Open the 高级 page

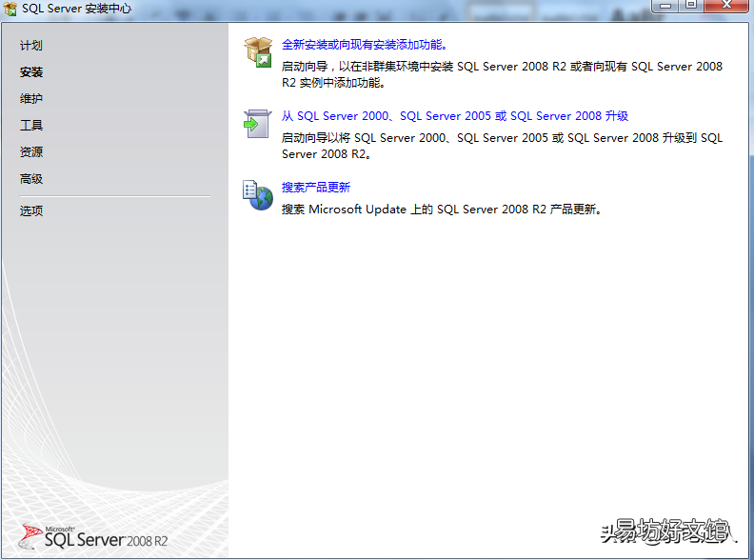pos(31,179)
